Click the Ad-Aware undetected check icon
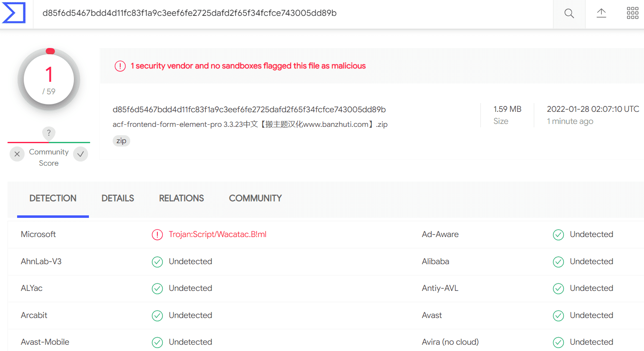This screenshot has width=644, height=351. tap(558, 235)
